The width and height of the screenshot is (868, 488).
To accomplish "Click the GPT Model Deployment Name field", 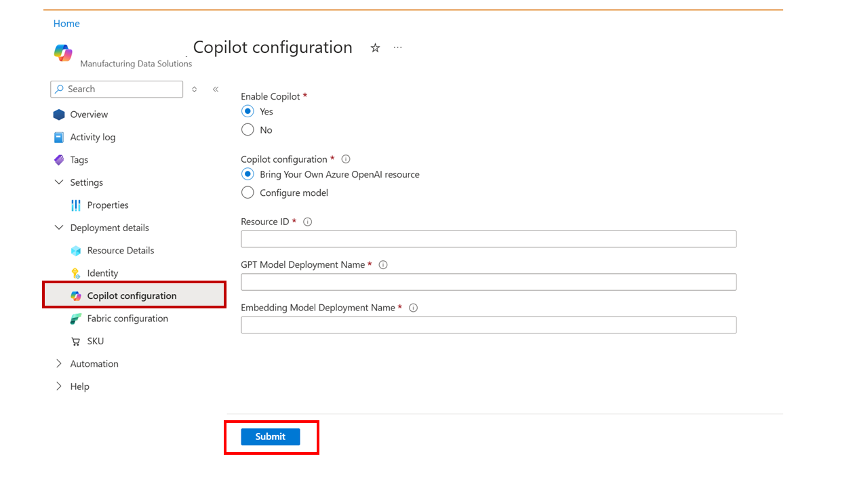I will click(488, 282).
